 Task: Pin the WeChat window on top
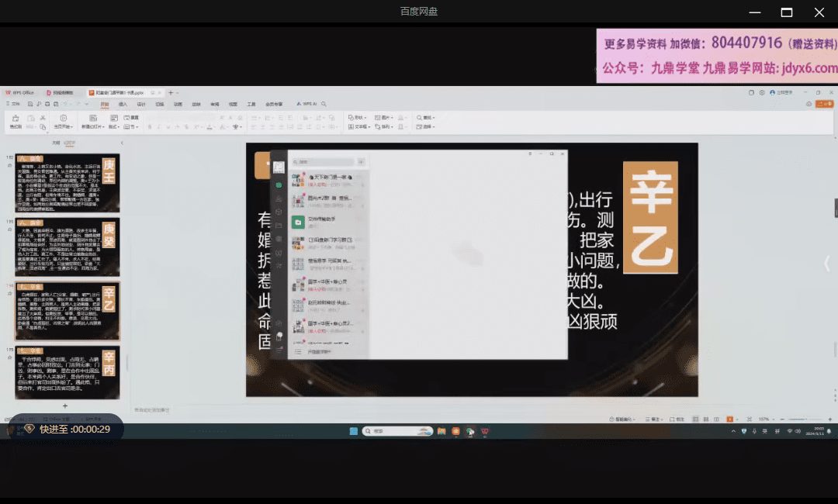pyautogui.click(x=530, y=154)
